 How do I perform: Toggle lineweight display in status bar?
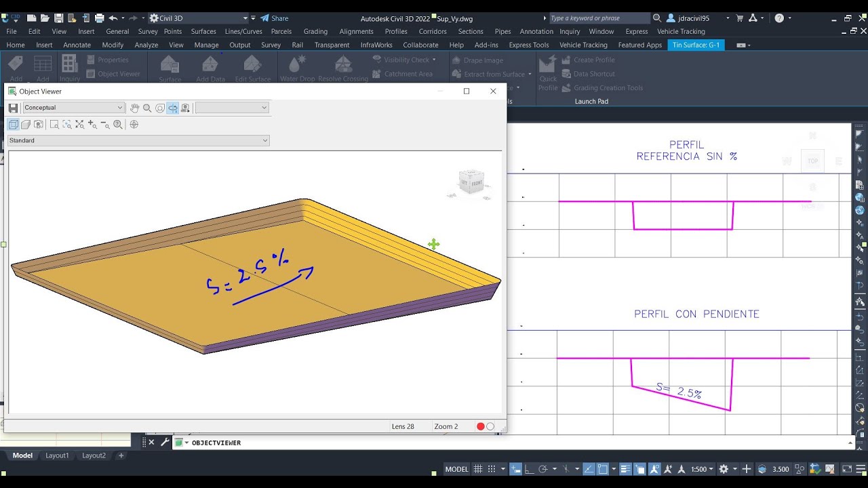point(625,469)
